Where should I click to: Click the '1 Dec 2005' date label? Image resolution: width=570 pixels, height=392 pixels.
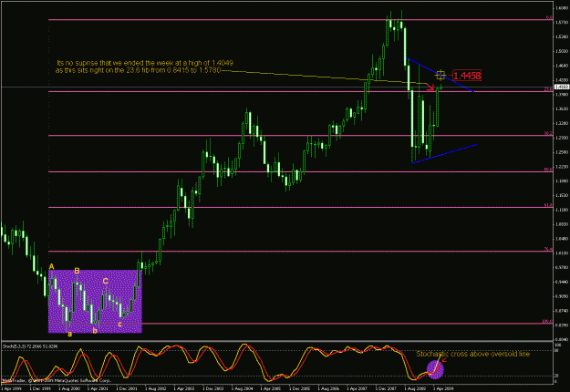click(x=299, y=388)
